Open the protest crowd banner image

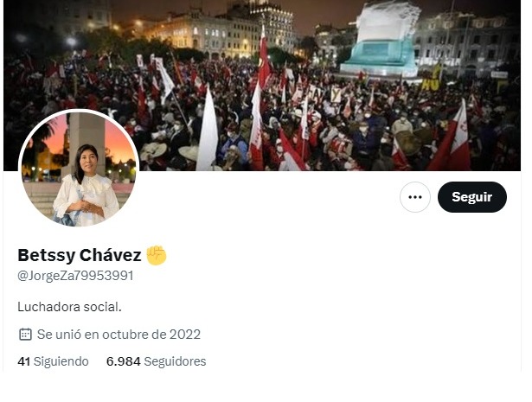pos(262,86)
